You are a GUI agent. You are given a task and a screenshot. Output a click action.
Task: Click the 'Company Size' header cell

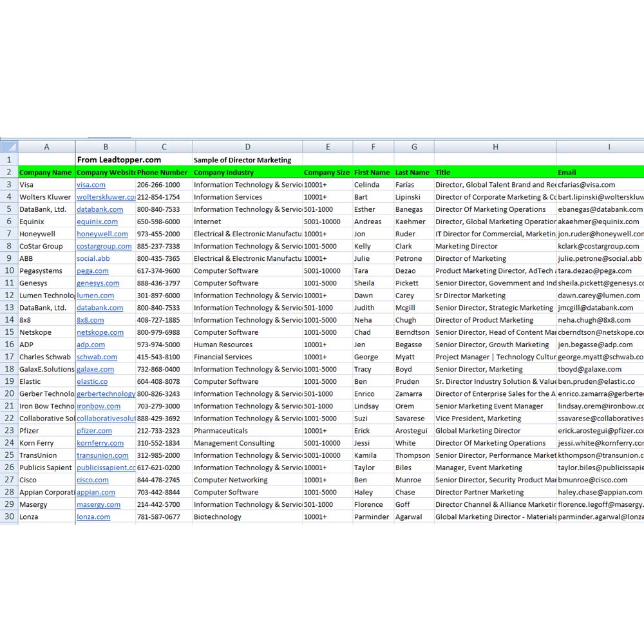tap(328, 173)
